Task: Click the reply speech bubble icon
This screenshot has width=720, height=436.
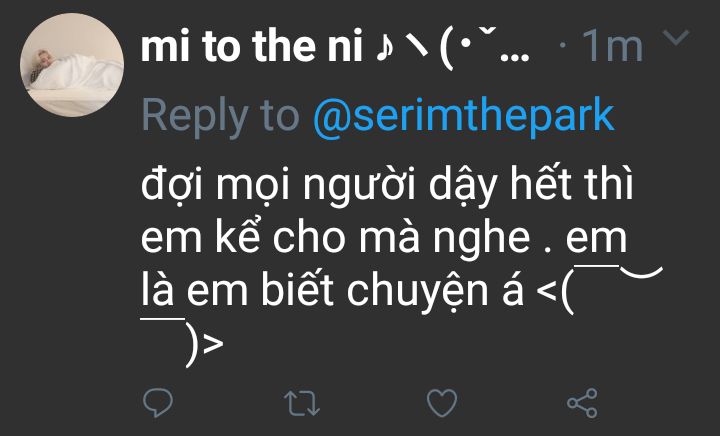Action: coord(159,403)
